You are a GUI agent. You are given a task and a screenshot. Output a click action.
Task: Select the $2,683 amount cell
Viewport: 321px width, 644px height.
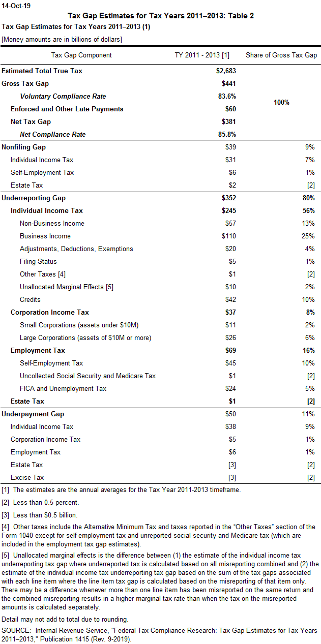pos(225,71)
